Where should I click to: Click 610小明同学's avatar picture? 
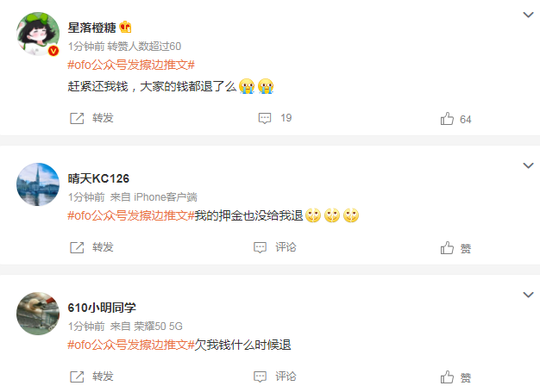(x=38, y=314)
